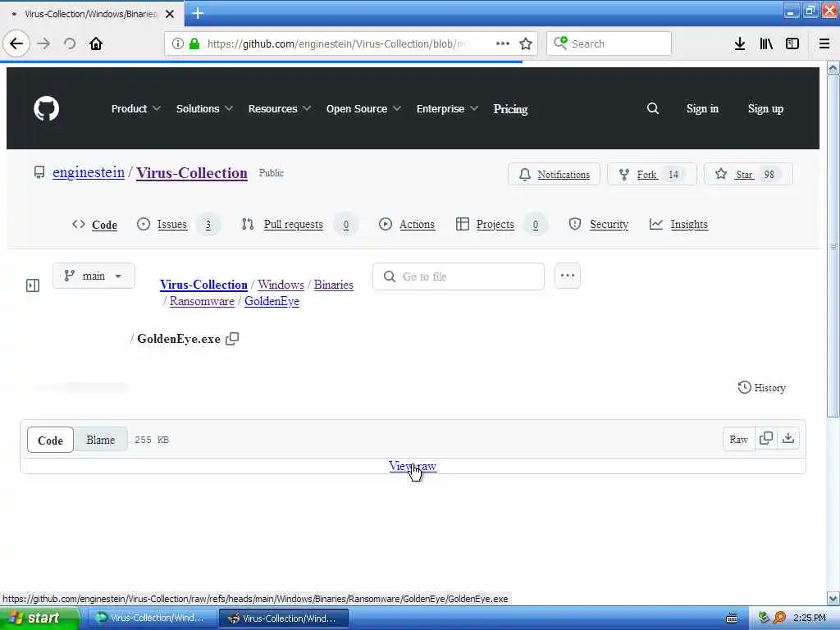The height and width of the screenshot is (630, 840).
Task: Go back with the browser back arrow
Action: click(x=16, y=43)
